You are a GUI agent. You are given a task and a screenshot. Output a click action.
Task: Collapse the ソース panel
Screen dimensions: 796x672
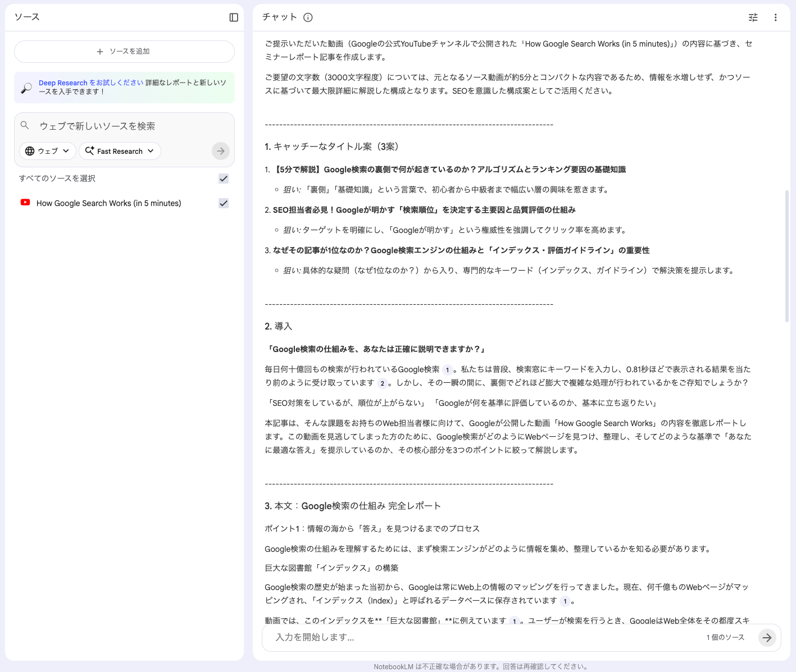click(x=233, y=17)
